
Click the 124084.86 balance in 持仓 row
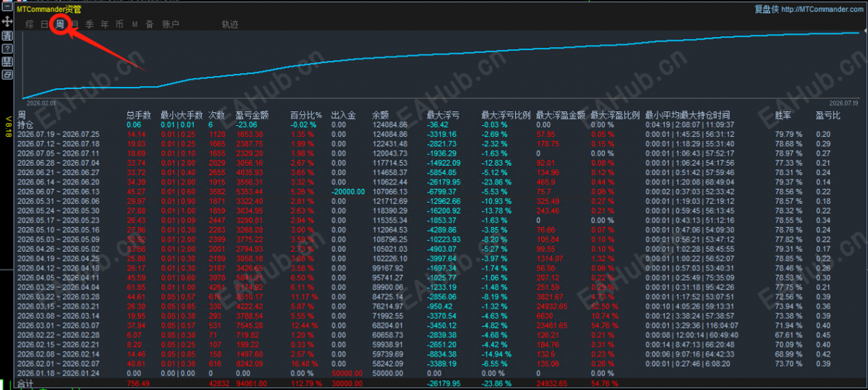click(x=390, y=124)
